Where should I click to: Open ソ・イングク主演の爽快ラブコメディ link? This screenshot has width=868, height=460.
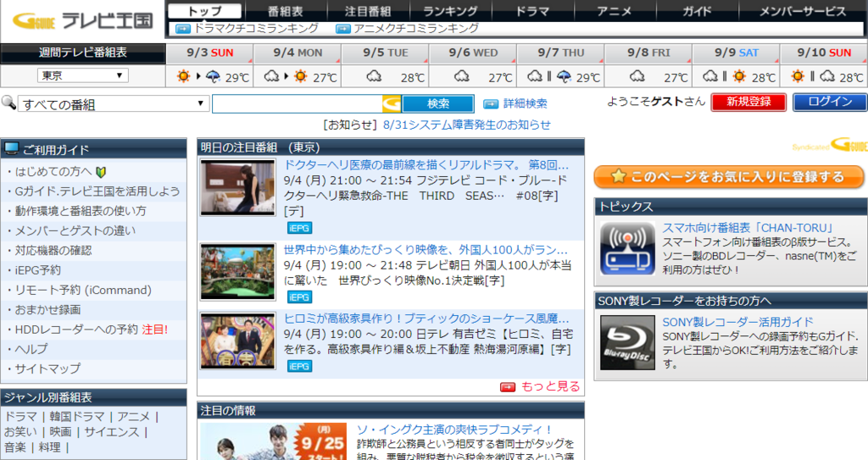(x=454, y=430)
